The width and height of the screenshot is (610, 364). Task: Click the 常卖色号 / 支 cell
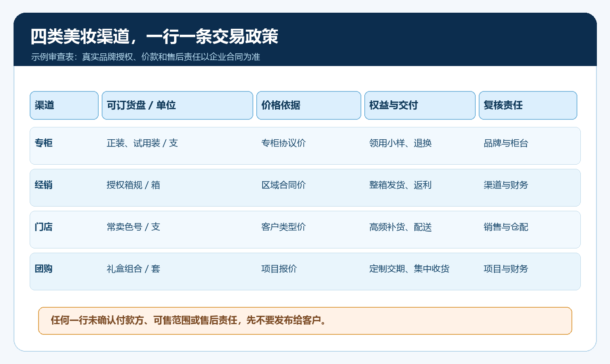133,227
